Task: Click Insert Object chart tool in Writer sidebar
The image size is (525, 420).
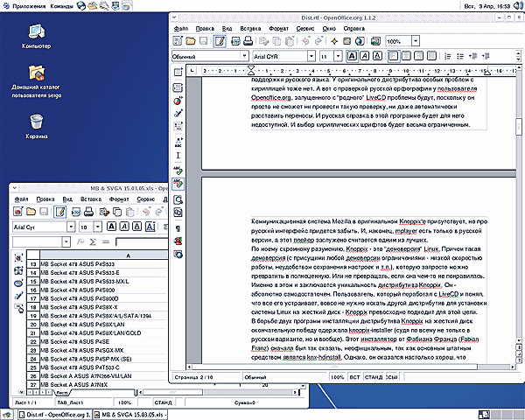Action: [x=178, y=101]
